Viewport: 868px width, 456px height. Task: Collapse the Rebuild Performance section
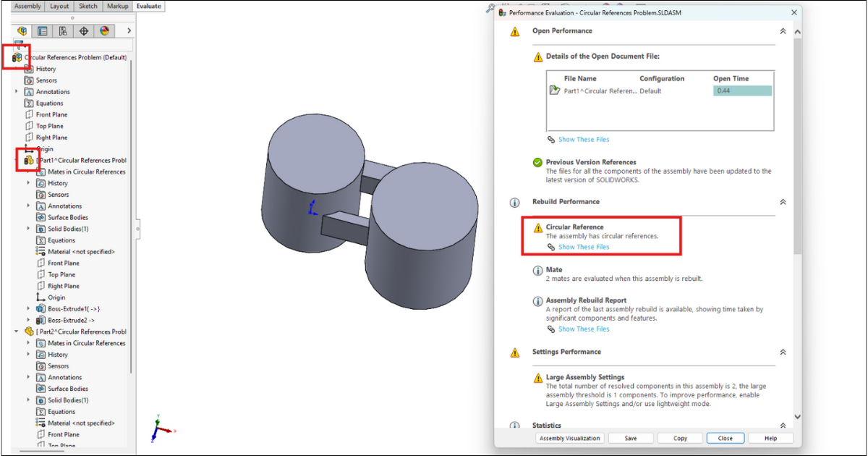coord(783,202)
